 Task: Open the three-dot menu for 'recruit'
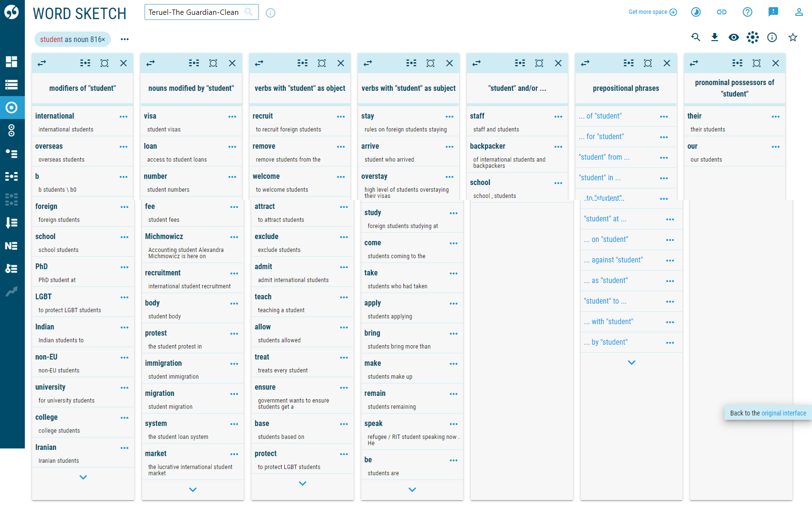341,117
